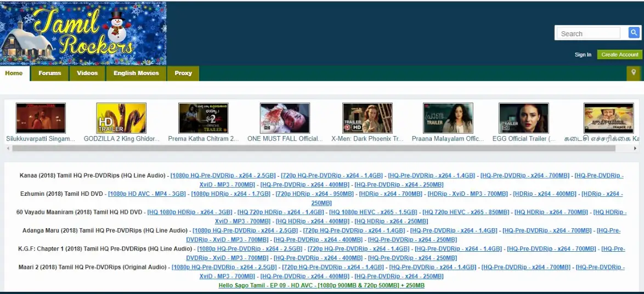Open Hello Sago Tamil EP 09 green link
The width and height of the screenshot is (644, 294).
pos(321,285)
